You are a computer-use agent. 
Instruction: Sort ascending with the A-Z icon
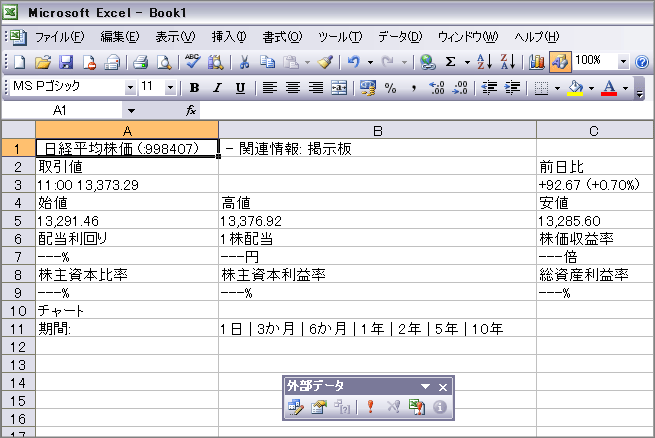point(485,63)
